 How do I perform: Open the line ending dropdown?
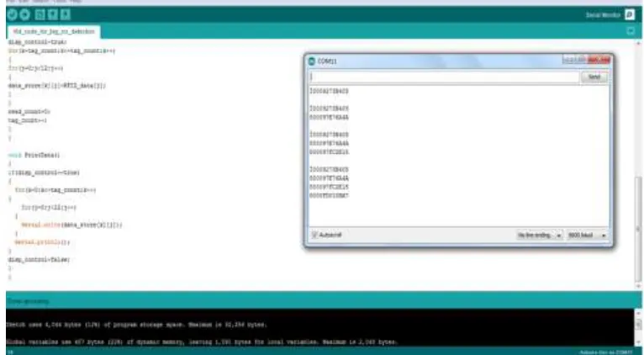539,235
